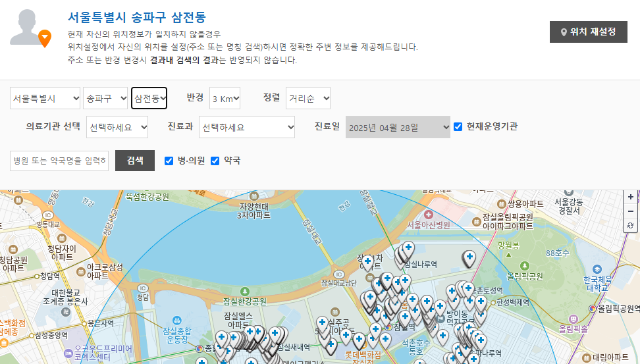Click the 위치 재설정 button
Viewport: 640px width, 364px height.
click(x=589, y=32)
